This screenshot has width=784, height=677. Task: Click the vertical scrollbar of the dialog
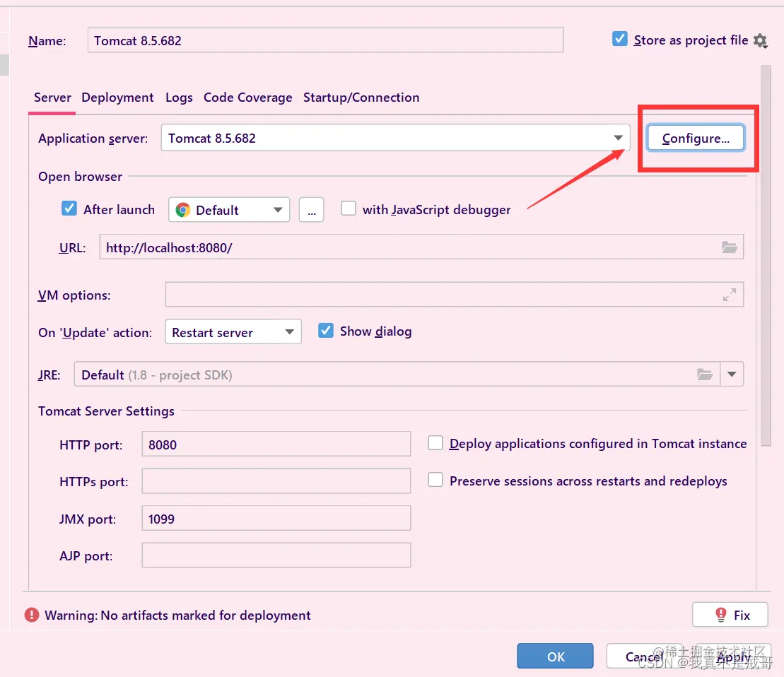[766, 255]
